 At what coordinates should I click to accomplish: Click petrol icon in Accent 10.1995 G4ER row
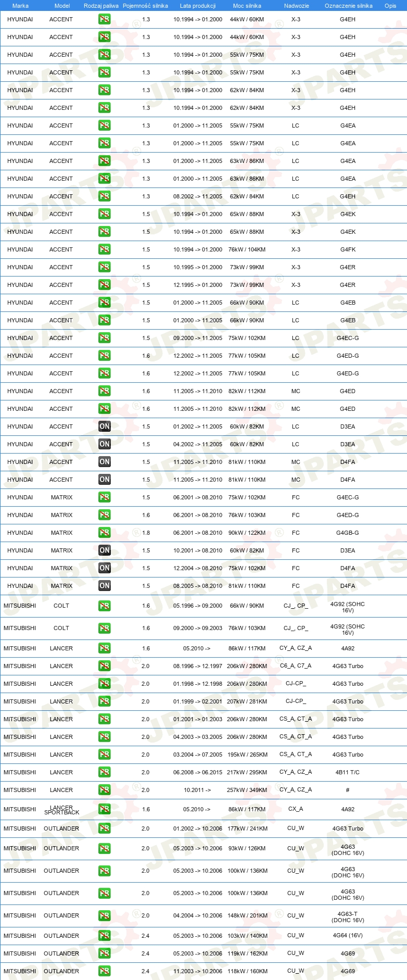coord(104,267)
